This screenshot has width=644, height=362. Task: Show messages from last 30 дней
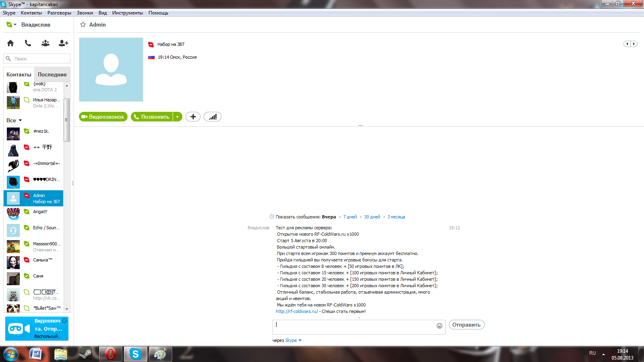coord(372,217)
